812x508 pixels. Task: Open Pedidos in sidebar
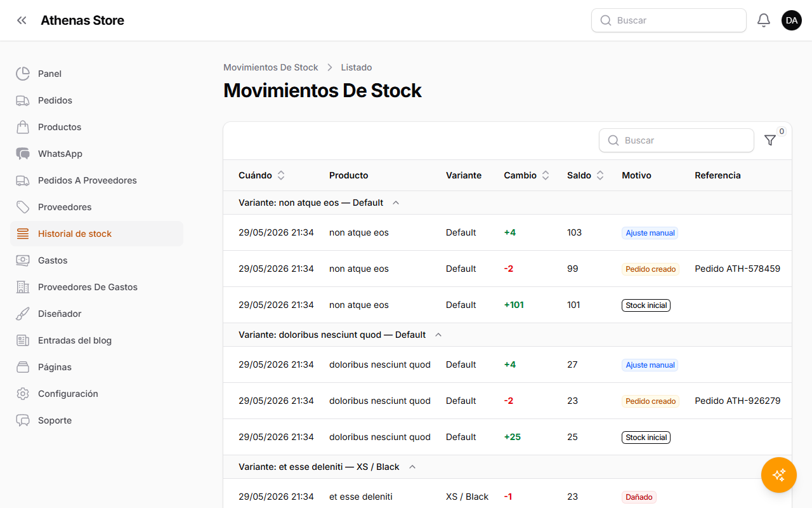(x=96, y=100)
